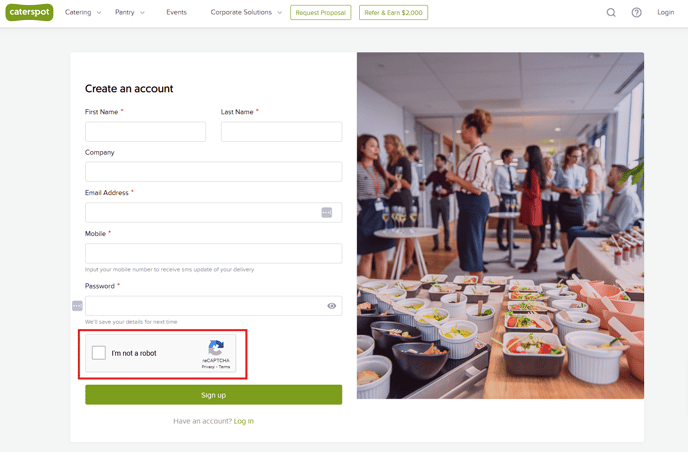
Task: Click the green Sign up button
Action: pos(214,395)
